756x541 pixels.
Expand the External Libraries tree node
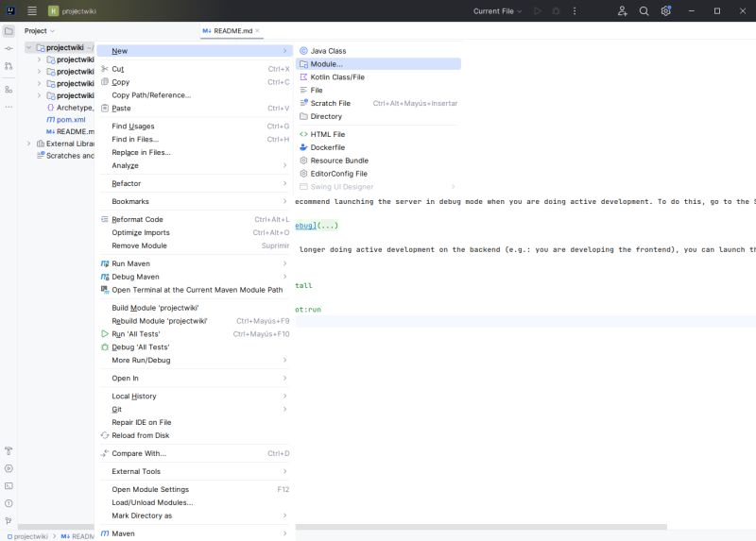[29, 144]
